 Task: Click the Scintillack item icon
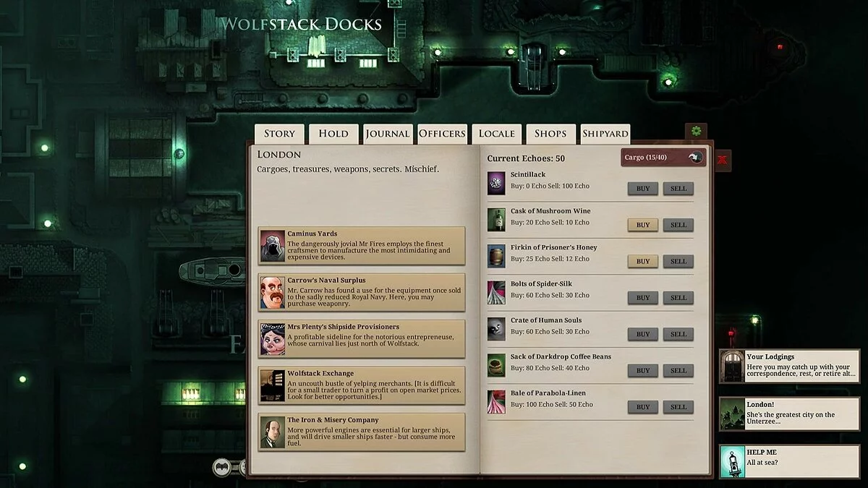[496, 181]
